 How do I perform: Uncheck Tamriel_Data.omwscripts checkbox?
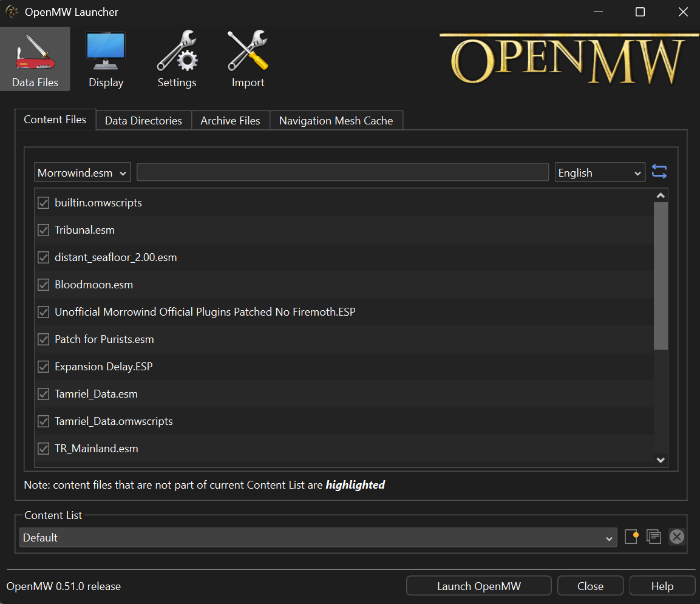(43, 421)
